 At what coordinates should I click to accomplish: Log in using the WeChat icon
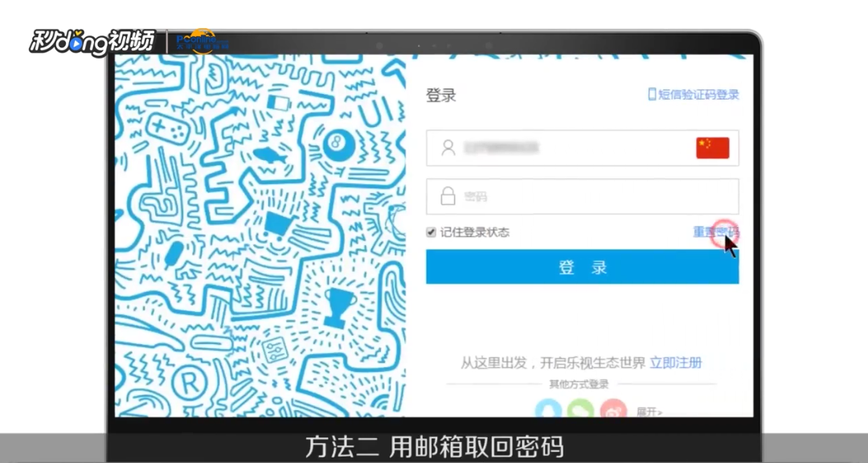pos(579,410)
